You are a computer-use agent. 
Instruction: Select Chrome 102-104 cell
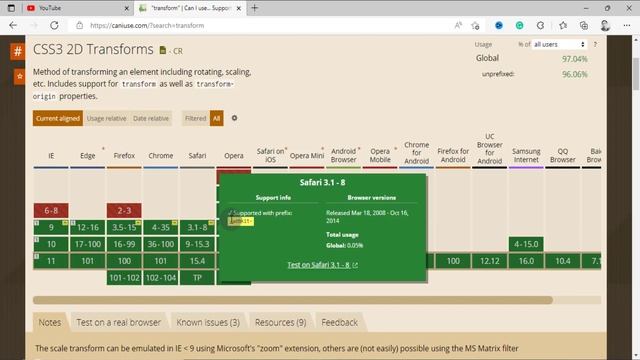(160, 278)
